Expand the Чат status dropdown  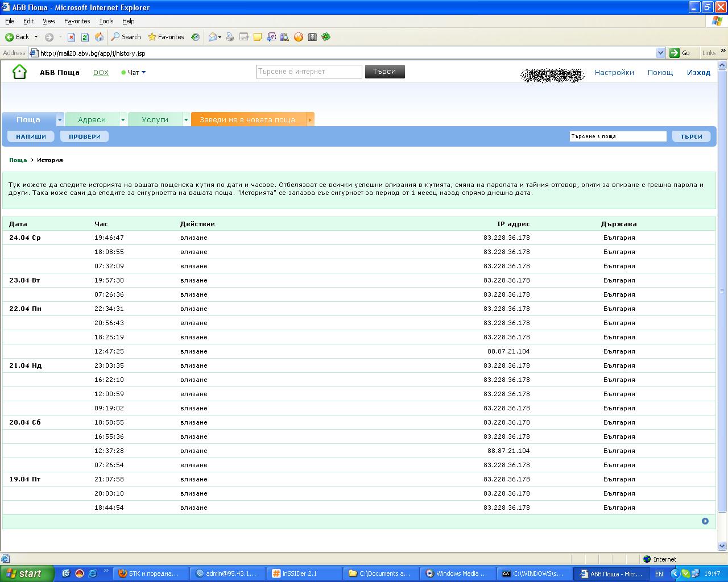143,72
